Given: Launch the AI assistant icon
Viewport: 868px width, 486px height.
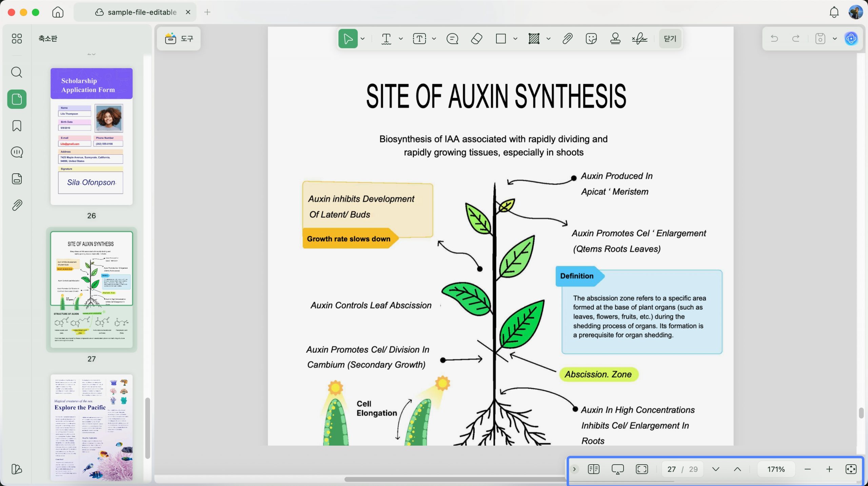Looking at the screenshot, I should [x=851, y=39].
